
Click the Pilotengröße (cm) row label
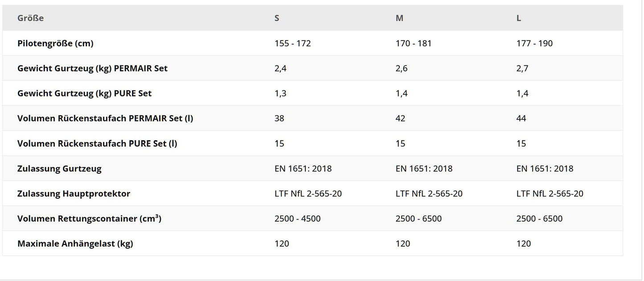(x=55, y=43)
